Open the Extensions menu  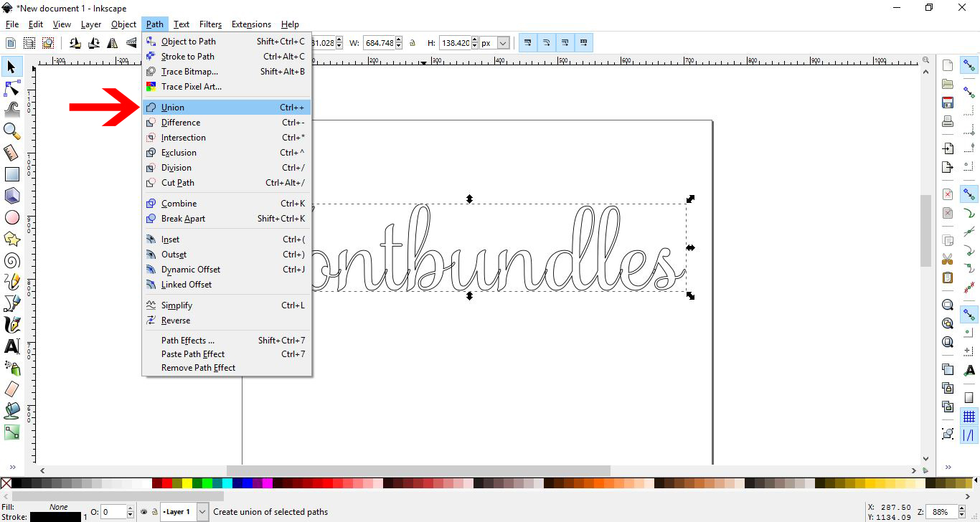(251, 24)
